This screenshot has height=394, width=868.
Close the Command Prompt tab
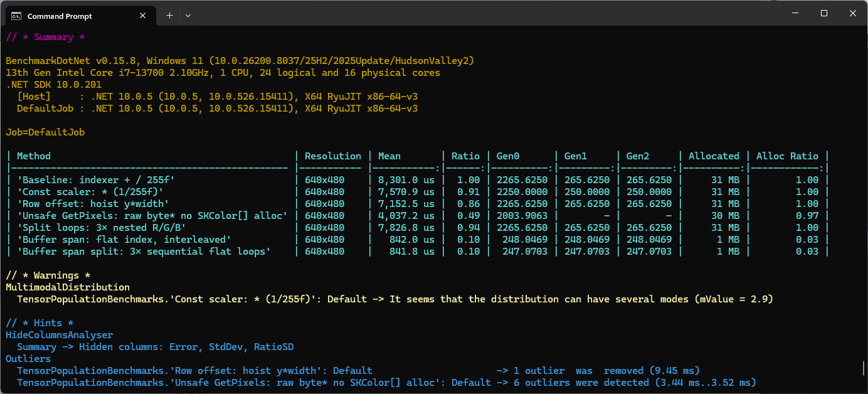(146, 16)
